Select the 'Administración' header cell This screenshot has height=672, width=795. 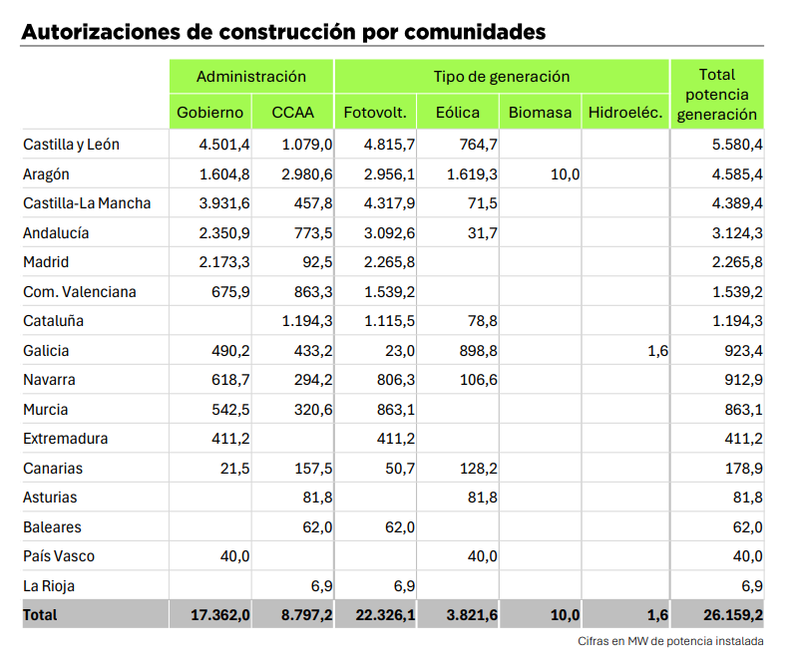pos(251,77)
